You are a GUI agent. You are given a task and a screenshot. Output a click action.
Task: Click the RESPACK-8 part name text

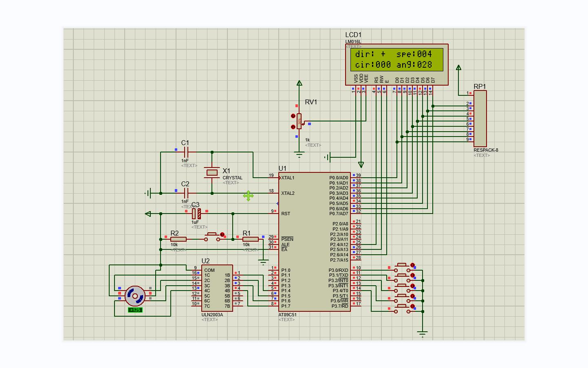(486, 150)
